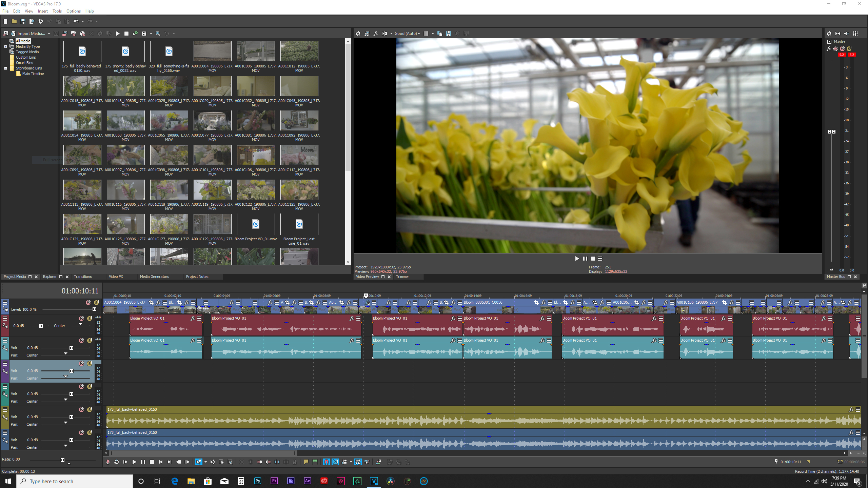Click the Good Auto preview quality dropdown
Viewport: 868px width, 488px height.
click(x=408, y=33)
